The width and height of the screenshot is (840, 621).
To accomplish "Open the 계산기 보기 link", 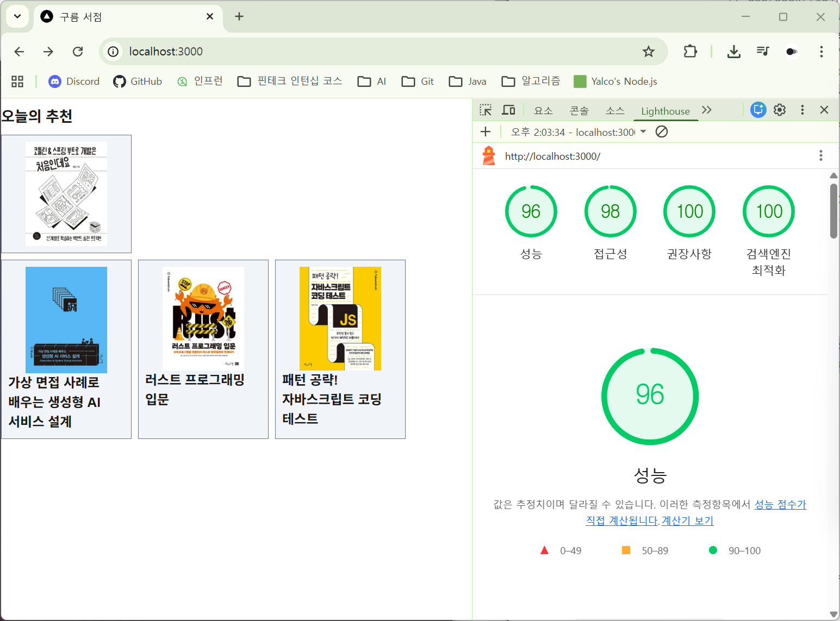I will [687, 520].
